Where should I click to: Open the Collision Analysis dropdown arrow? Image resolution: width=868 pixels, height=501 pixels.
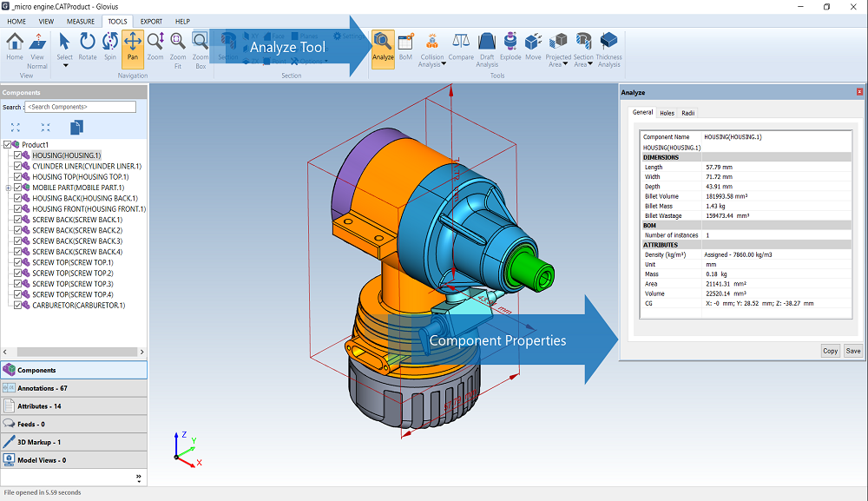tap(444, 64)
